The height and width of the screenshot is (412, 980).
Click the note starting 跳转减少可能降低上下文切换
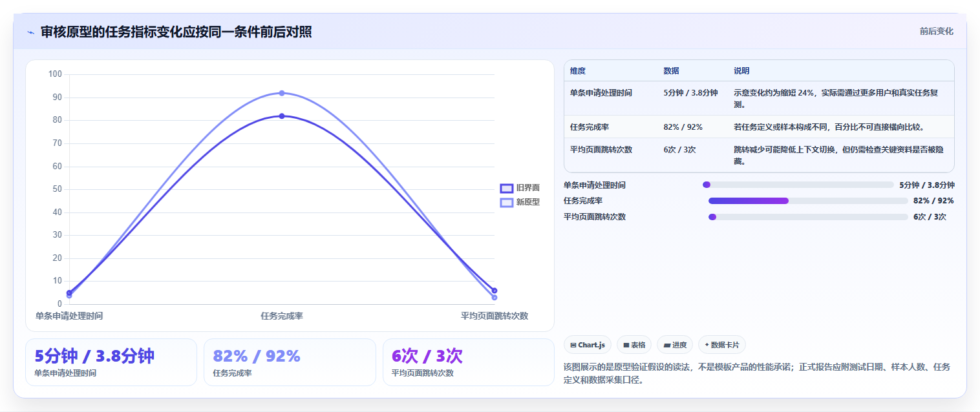click(840, 156)
